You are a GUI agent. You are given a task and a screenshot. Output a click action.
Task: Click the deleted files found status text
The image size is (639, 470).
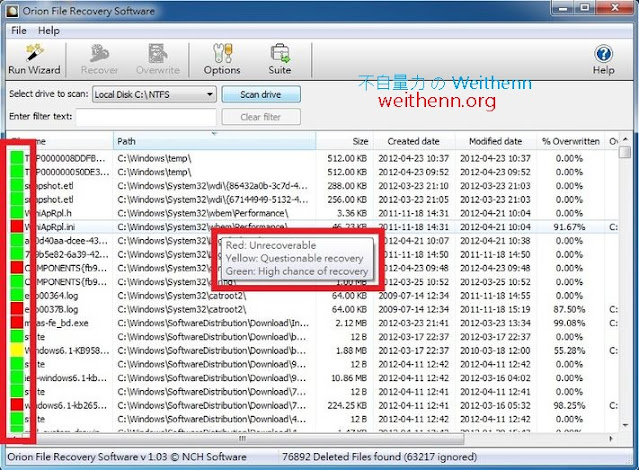pos(379,457)
